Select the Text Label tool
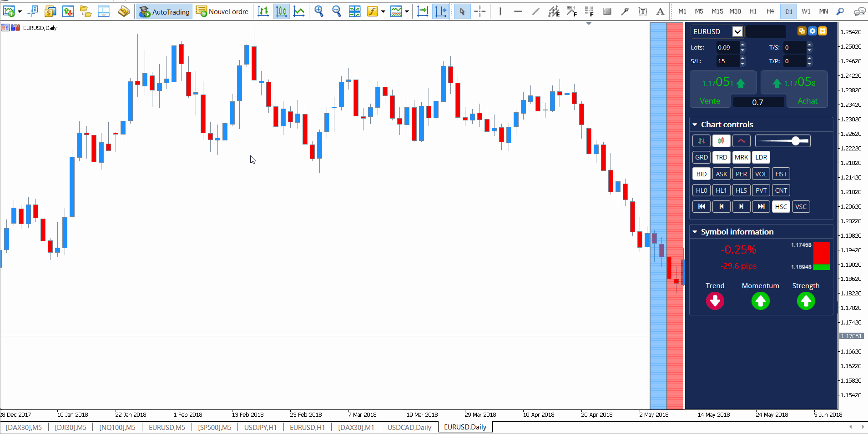 point(642,11)
